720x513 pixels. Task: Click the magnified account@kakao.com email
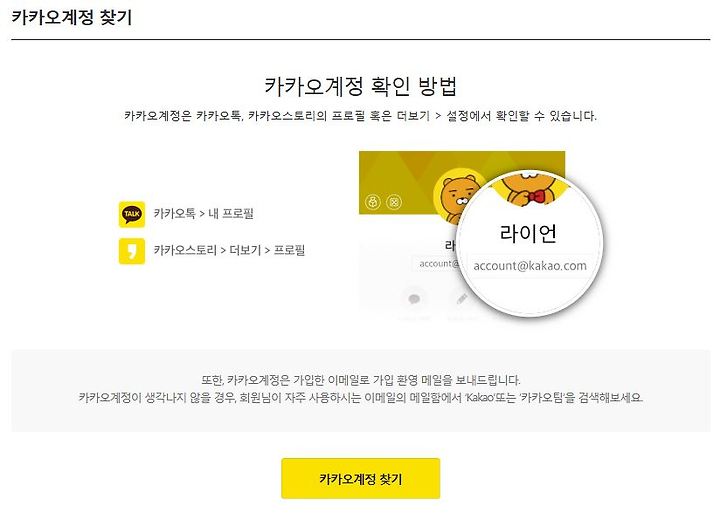(x=530, y=266)
